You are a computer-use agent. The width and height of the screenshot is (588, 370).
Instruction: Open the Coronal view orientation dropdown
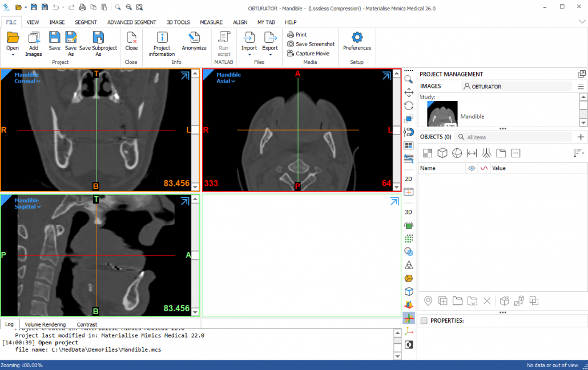(27, 81)
